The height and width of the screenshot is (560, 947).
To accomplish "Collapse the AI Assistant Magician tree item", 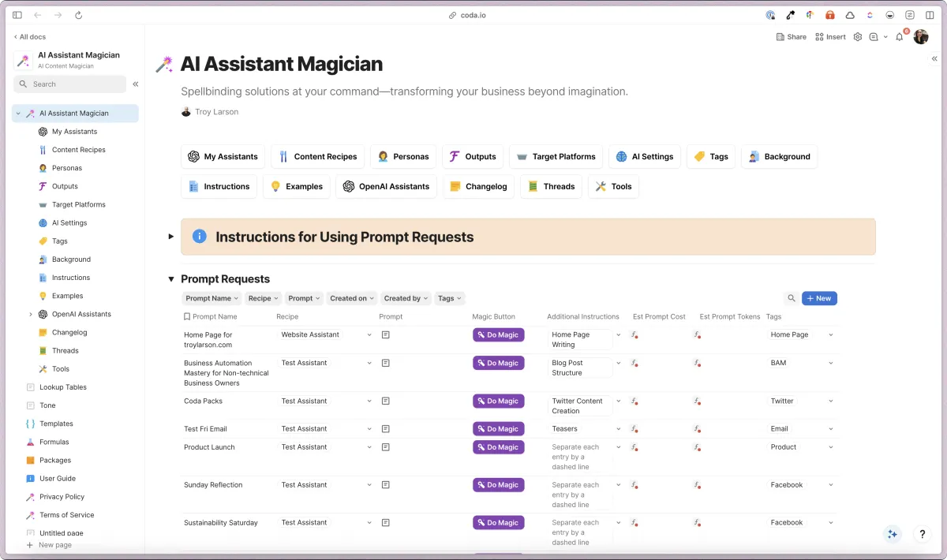I will point(18,114).
